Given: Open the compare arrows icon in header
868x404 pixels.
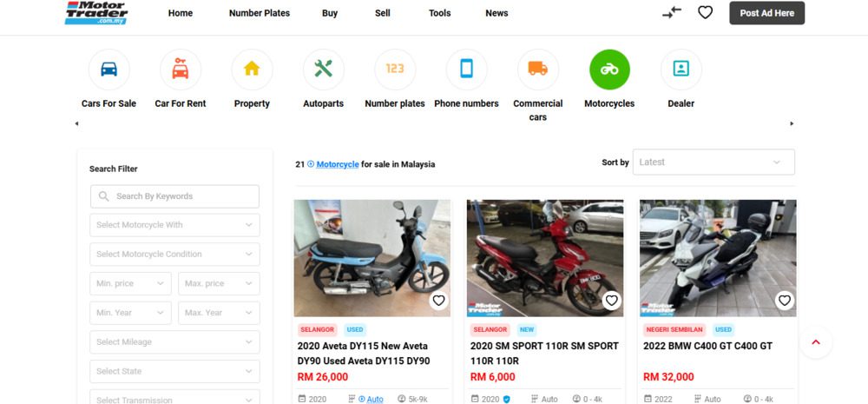Looking at the screenshot, I should tap(672, 12).
